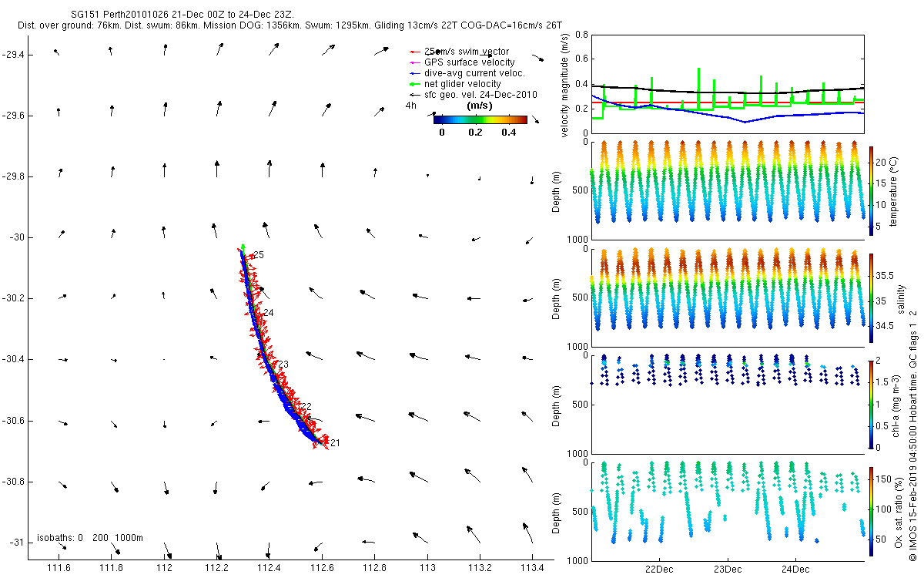Click day marker '23' on the glider track

[283, 365]
